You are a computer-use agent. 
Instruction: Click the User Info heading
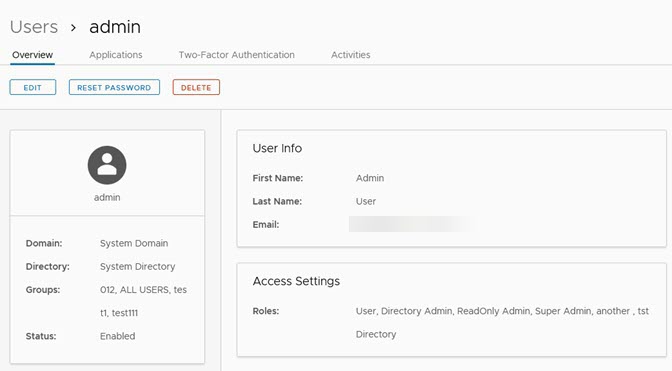point(277,148)
